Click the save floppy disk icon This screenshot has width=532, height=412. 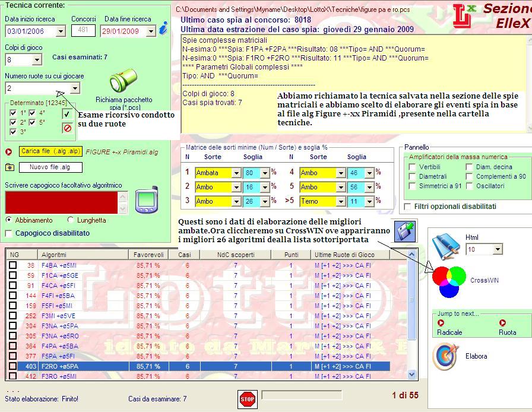406,231
